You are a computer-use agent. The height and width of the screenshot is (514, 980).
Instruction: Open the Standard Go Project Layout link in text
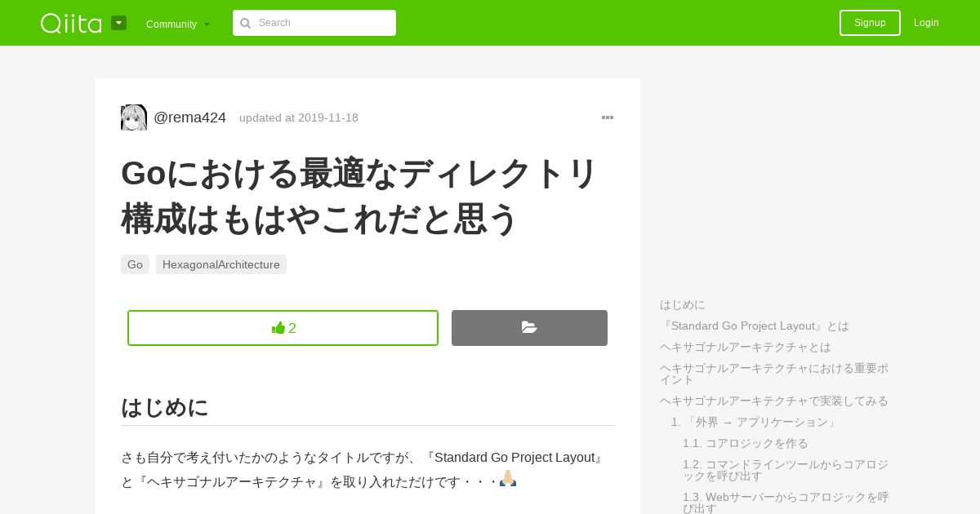pos(514,458)
